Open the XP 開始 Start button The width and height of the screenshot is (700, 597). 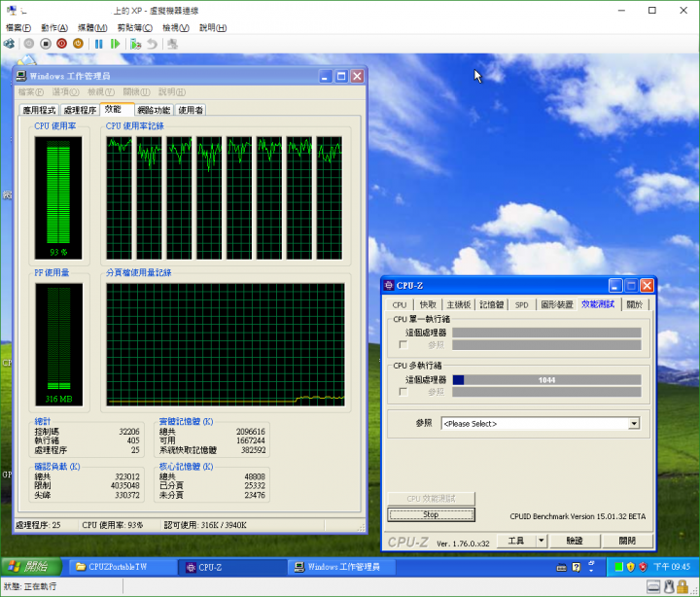30,567
